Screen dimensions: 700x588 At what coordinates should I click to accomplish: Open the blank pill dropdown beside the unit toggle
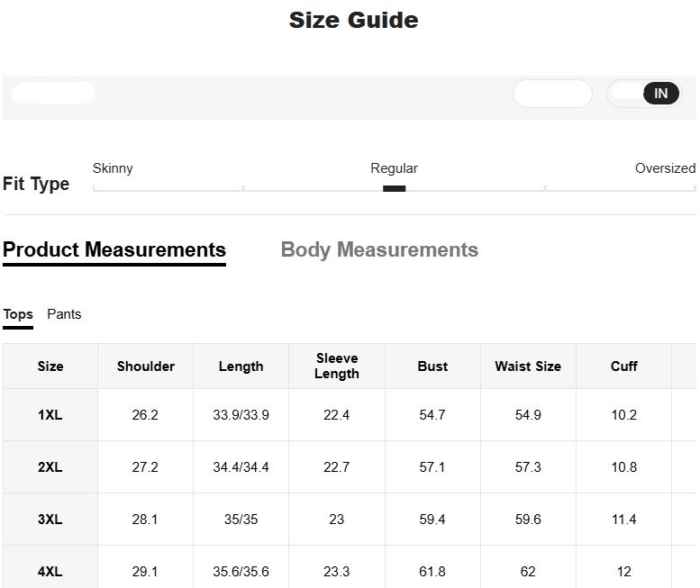[x=552, y=94]
